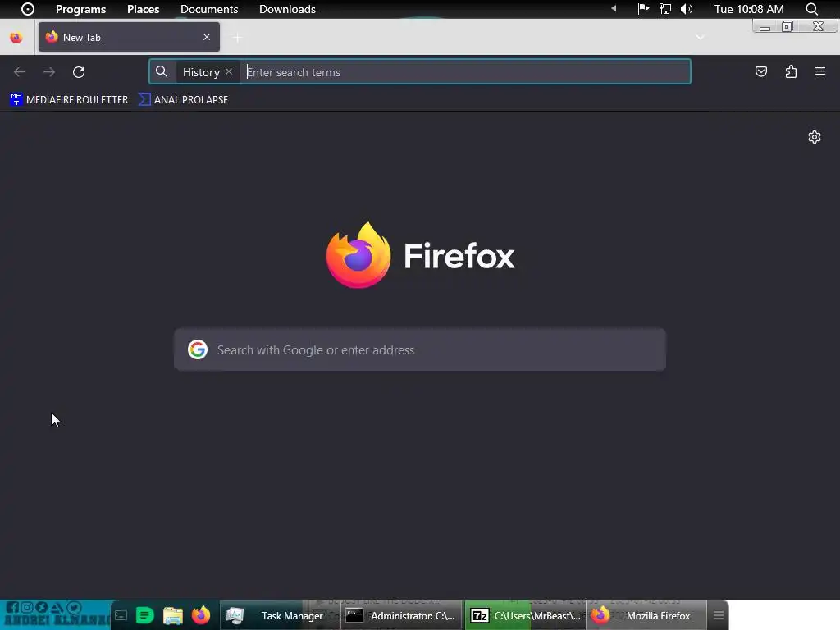Launch the green notes app in taskbar
Image resolution: width=840 pixels, height=630 pixels.
[144, 615]
